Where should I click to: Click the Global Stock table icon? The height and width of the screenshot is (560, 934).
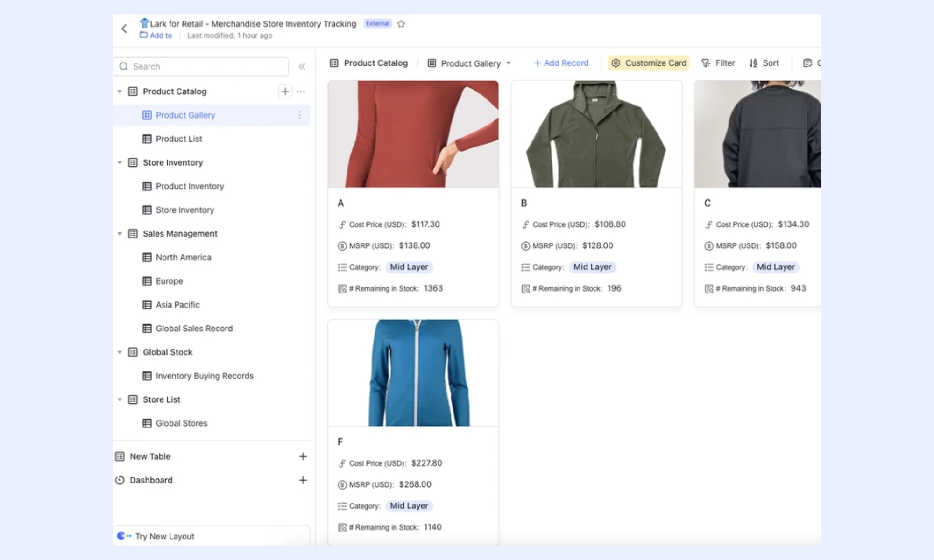pyautogui.click(x=133, y=352)
